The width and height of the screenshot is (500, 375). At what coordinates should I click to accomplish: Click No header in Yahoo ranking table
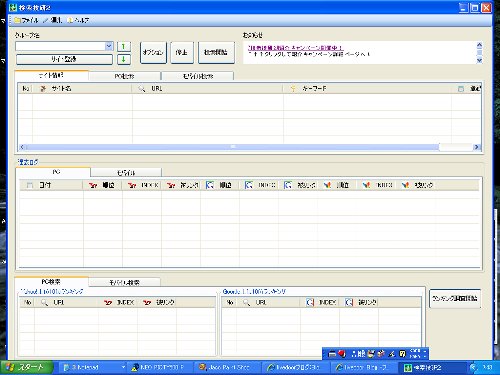click(27, 303)
